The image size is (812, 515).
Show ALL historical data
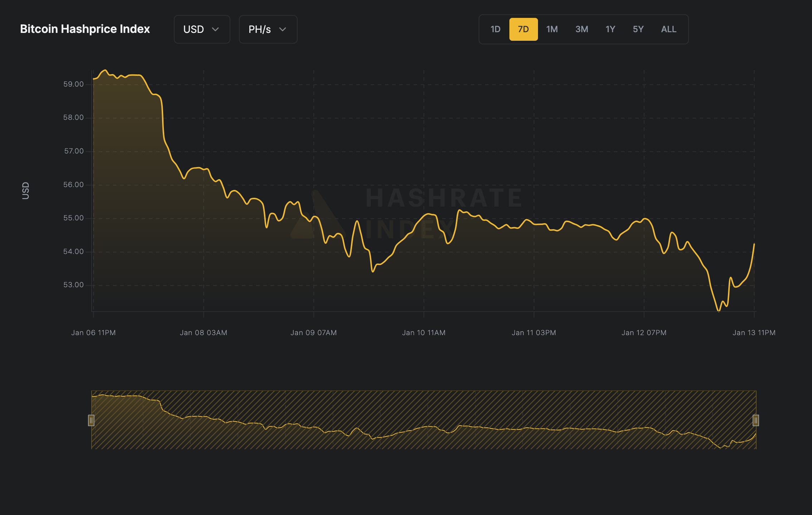[668, 29]
